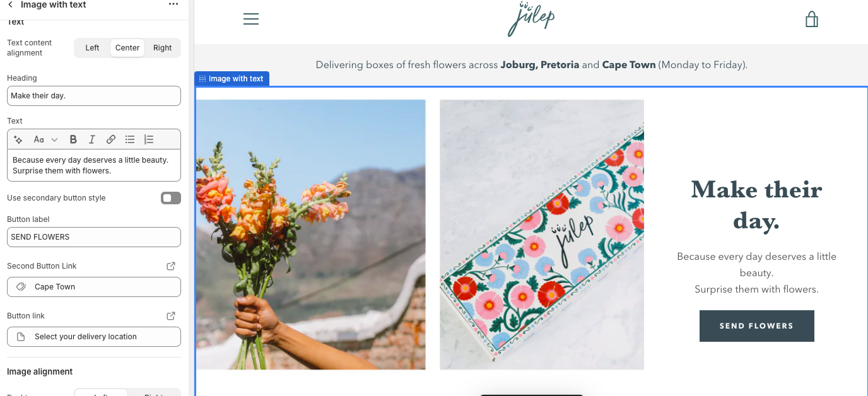Open the shopping bag cart
868x396 pixels.
(812, 20)
